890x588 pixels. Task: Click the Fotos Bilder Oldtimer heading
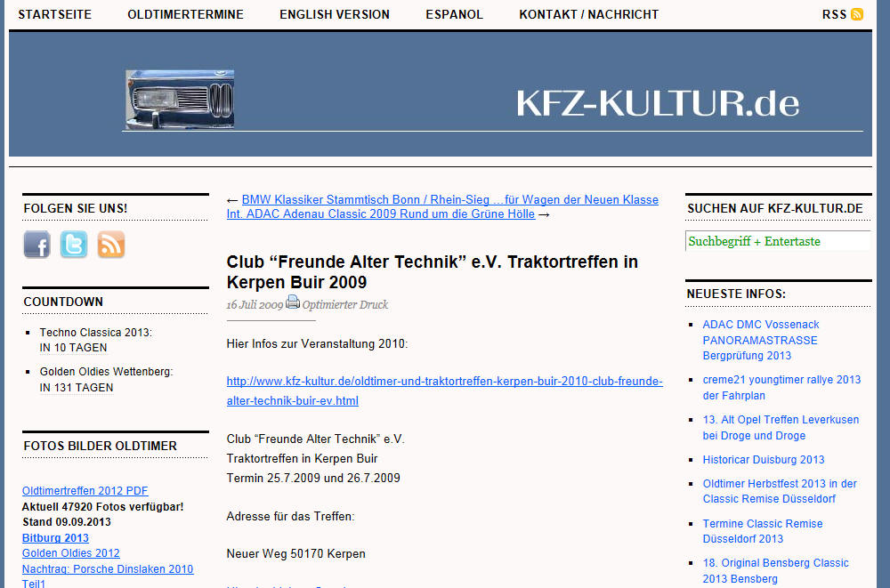click(101, 446)
